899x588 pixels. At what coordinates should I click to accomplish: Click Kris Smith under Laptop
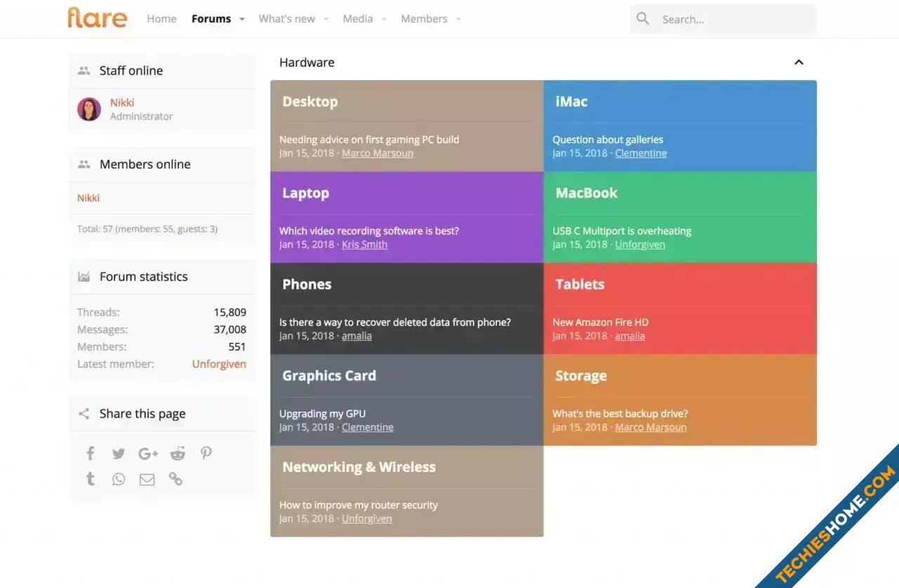[365, 244]
